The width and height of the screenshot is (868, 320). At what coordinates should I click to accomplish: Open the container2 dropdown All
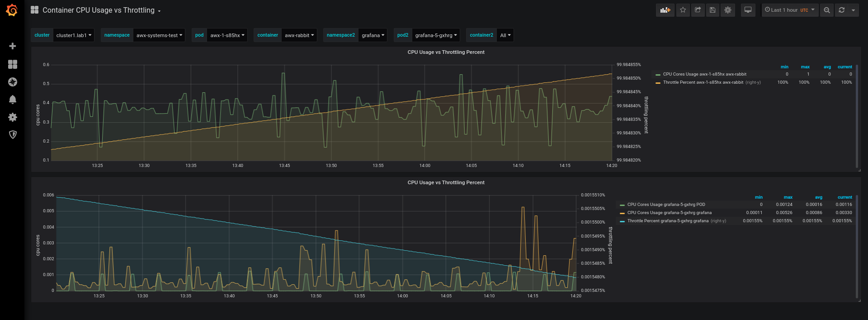point(505,35)
